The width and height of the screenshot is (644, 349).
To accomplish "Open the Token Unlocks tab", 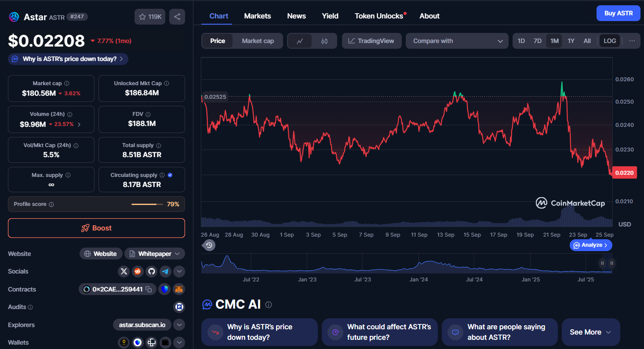I will (379, 16).
